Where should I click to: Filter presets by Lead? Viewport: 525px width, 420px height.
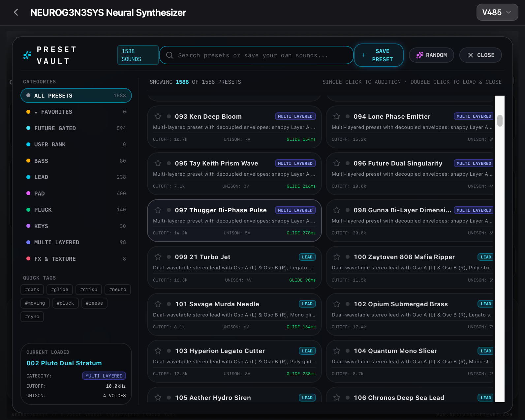coord(76,177)
